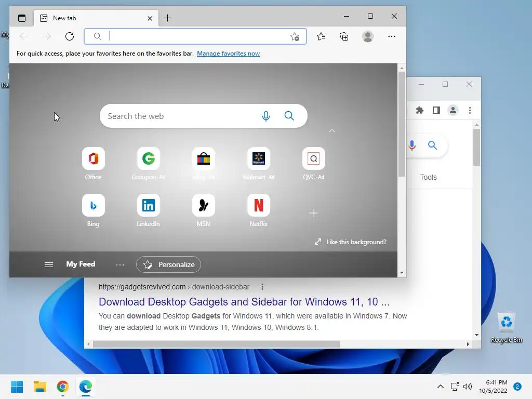Click Chrome horizontal scrollbar thumb
The height and width of the screenshot is (399, 532).
(x=216, y=344)
